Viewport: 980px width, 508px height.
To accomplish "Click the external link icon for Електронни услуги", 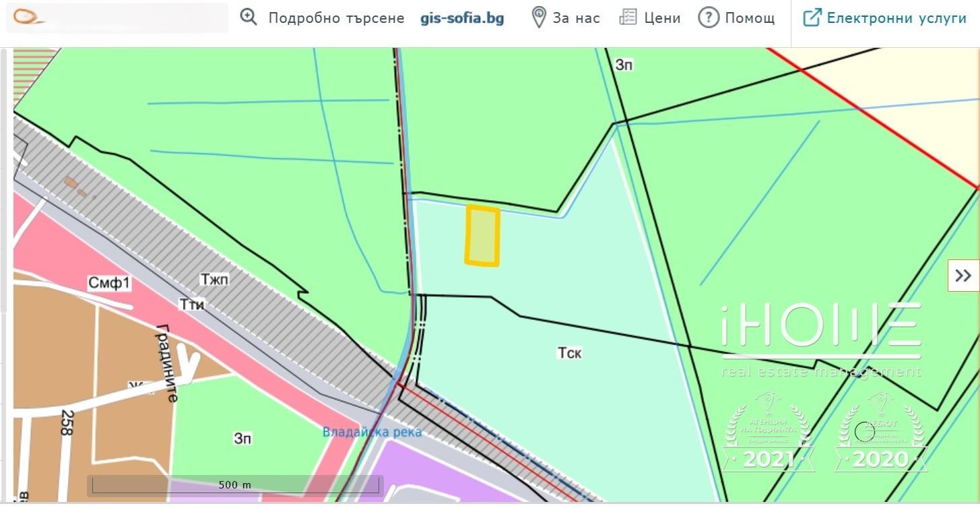I will tap(812, 18).
